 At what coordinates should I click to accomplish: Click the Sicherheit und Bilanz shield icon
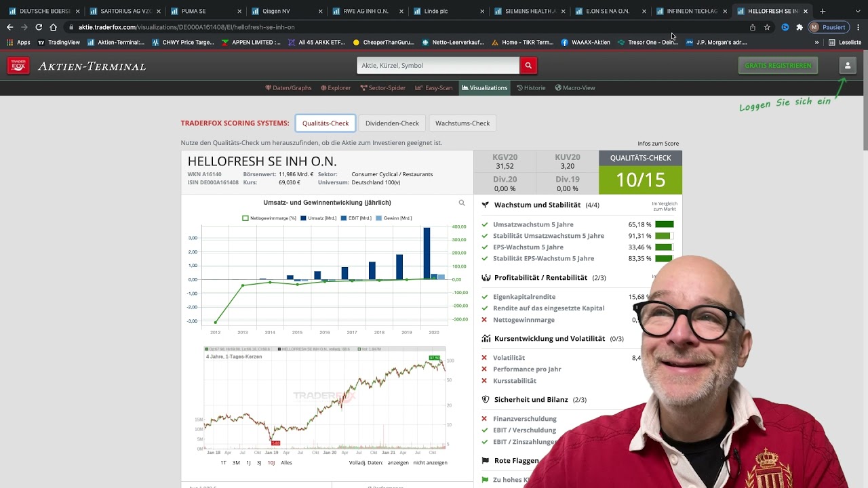tap(486, 399)
